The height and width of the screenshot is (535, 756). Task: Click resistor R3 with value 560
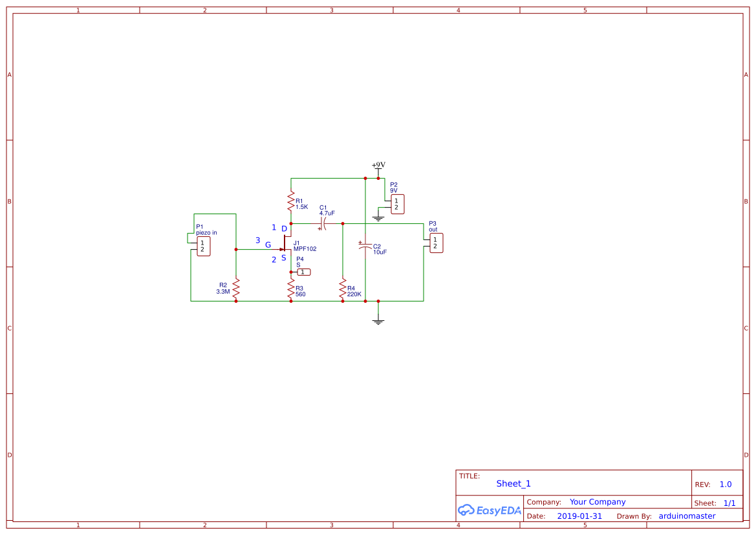click(x=291, y=289)
